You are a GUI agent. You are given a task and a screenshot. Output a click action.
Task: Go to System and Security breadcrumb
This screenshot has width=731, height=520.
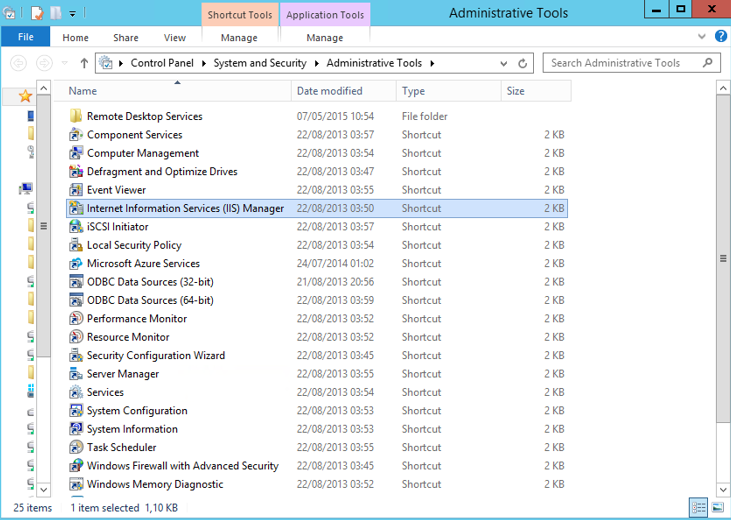(260, 63)
